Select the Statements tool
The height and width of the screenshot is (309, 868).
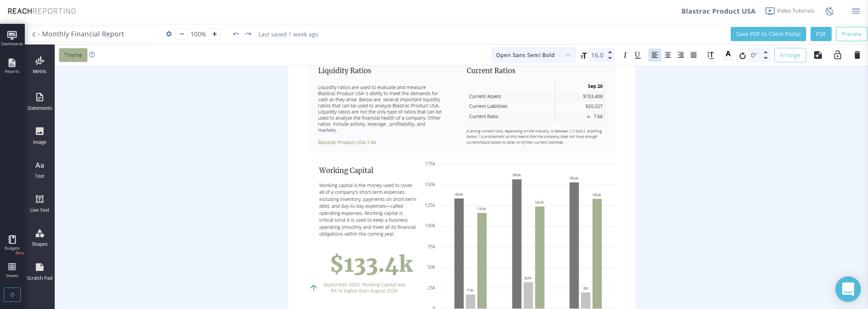tap(39, 101)
